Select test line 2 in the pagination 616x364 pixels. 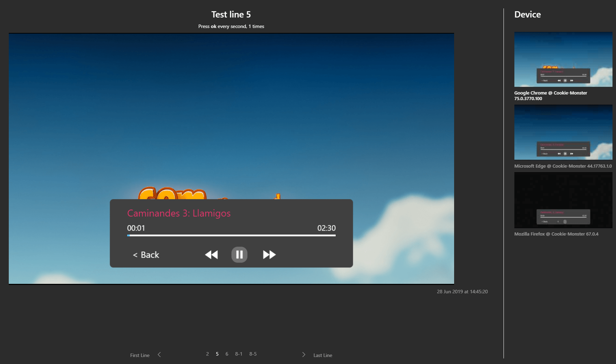point(207,354)
